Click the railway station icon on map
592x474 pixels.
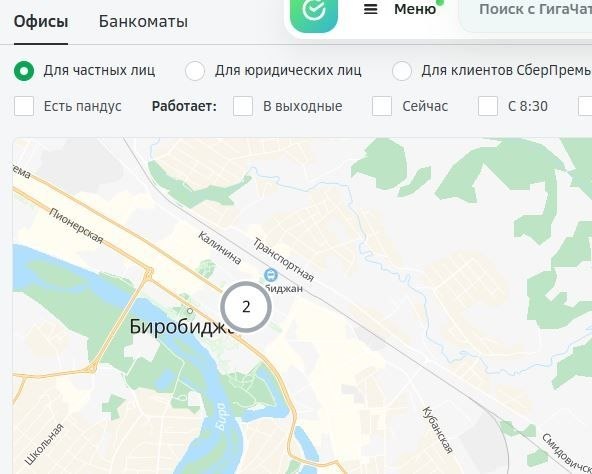[x=270, y=275]
